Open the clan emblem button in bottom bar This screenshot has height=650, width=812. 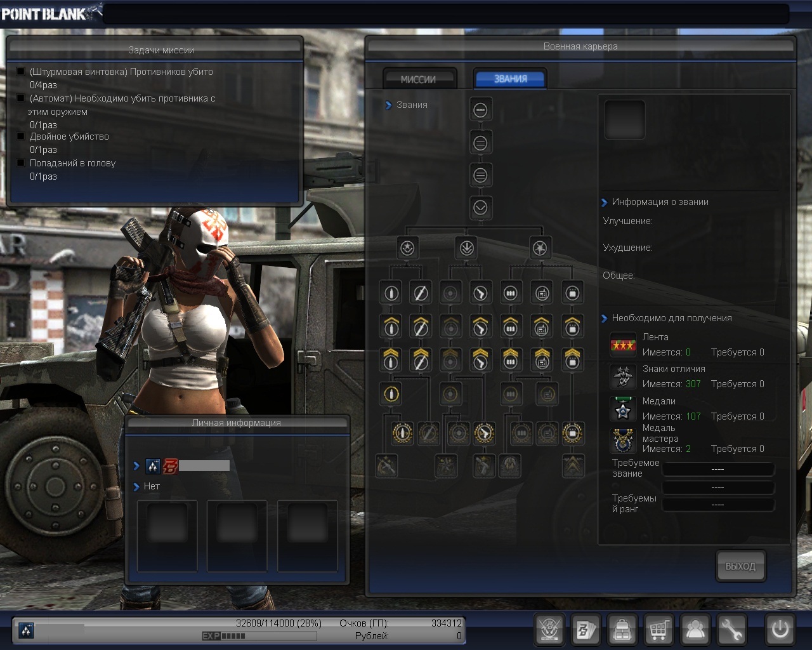pyautogui.click(x=549, y=630)
